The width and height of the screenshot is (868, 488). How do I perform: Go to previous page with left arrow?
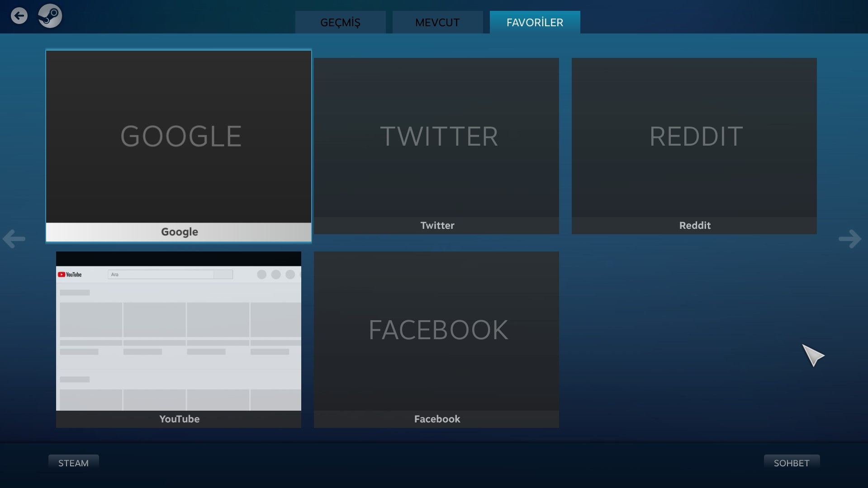tap(14, 239)
